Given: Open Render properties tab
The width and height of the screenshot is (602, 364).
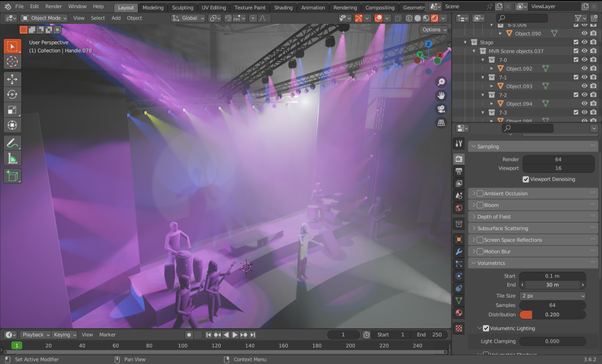Looking at the screenshot, I should (459, 159).
